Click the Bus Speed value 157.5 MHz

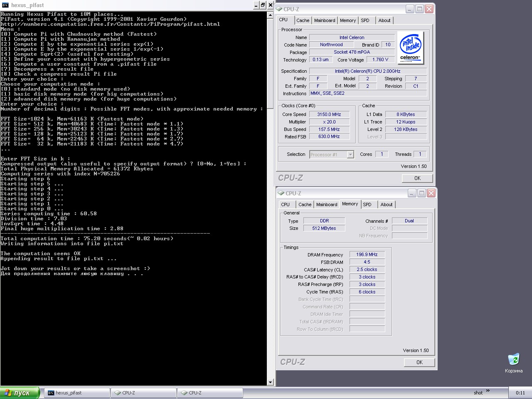(x=329, y=129)
